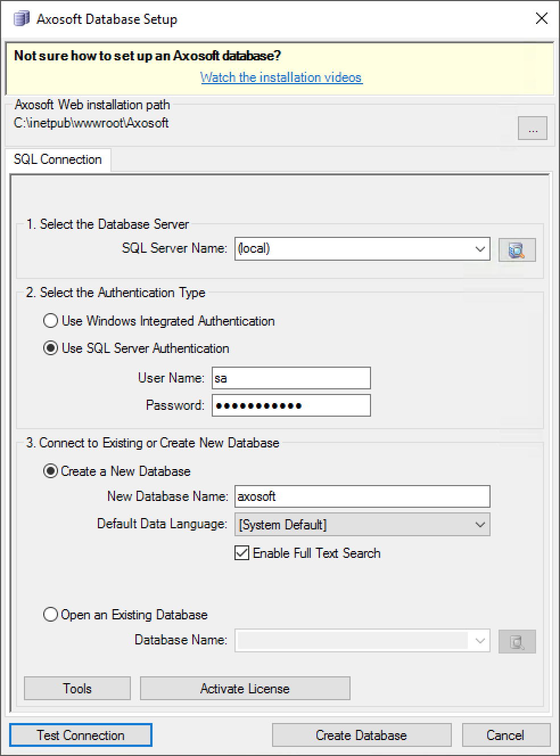Click the ellipsis button to change installation path
Image resolution: width=560 pixels, height=756 pixels.
click(532, 128)
